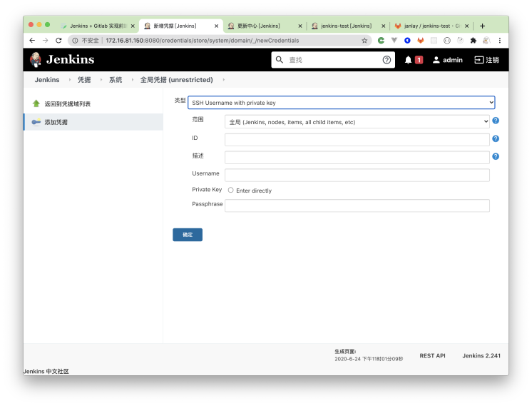The height and width of the screenshot is (406, 532).
Task: Focus the ID input field
Action: click(x=357, y=140)
